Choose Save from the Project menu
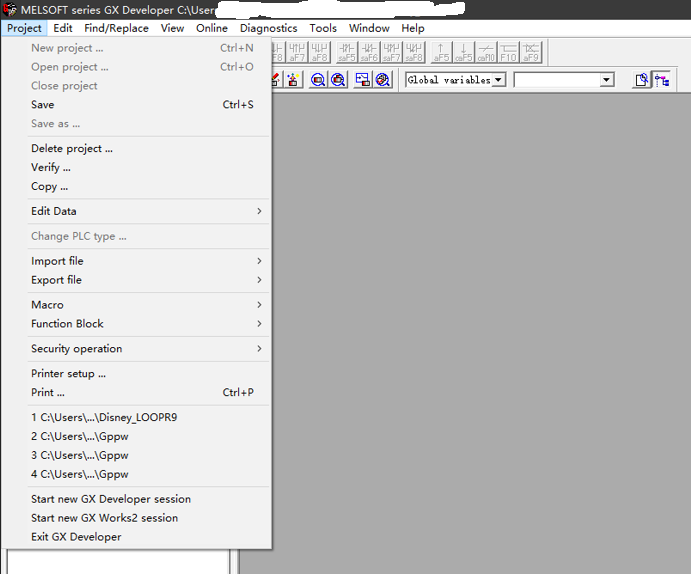The width and height of the screenshot is (691, 574). click(43, 105)
